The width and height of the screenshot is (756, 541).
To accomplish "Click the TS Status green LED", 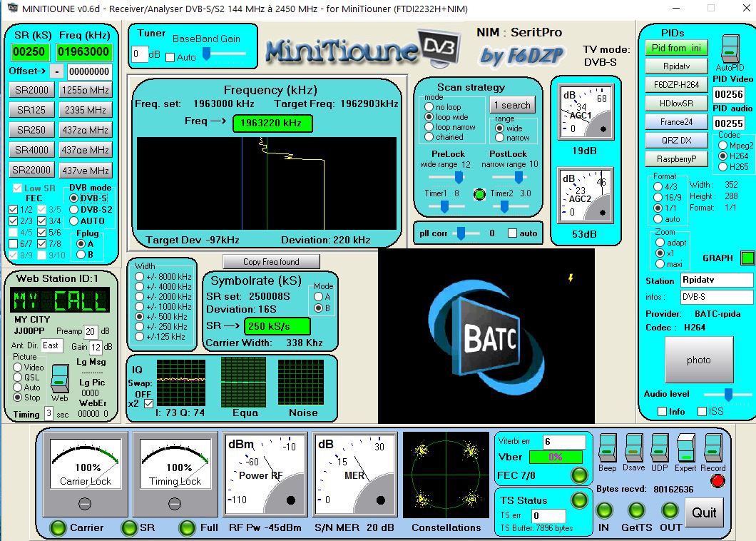I will pos(579,500).
